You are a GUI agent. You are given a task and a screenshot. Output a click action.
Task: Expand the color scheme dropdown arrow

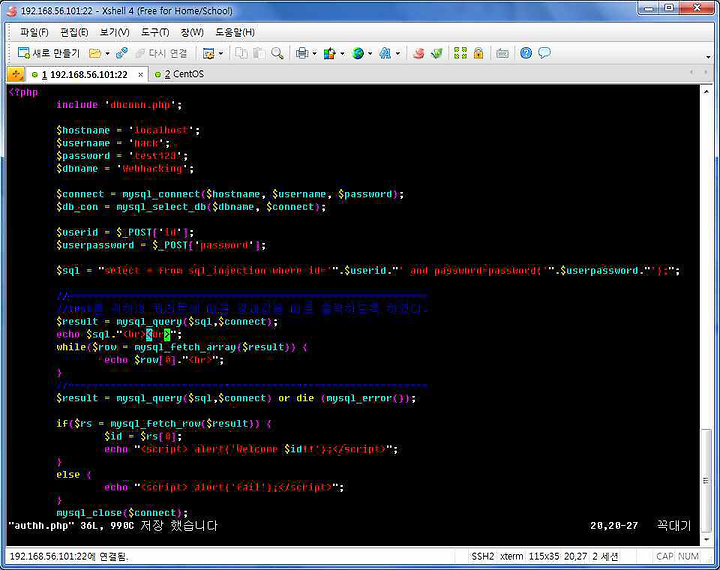coord(343,54)
